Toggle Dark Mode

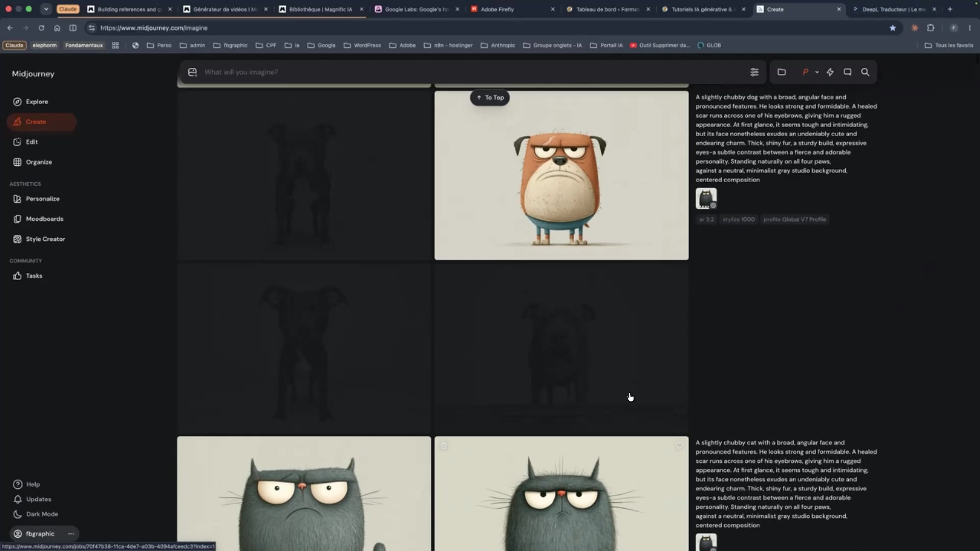35,514
